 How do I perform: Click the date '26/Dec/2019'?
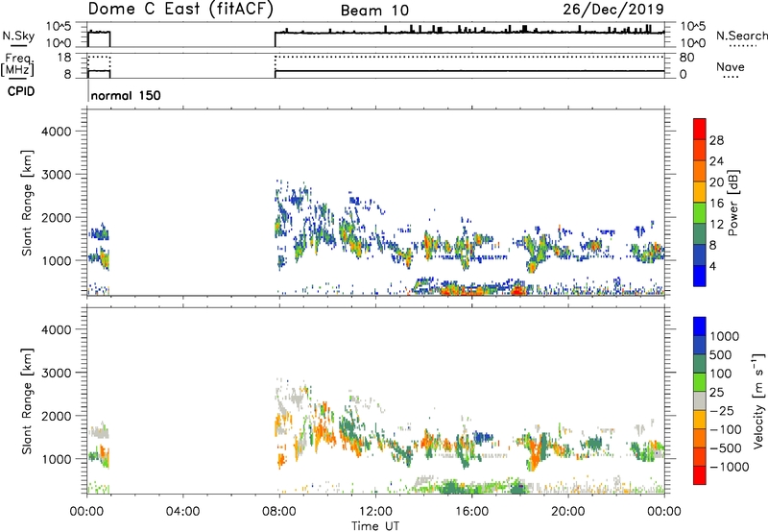(613, 9)
